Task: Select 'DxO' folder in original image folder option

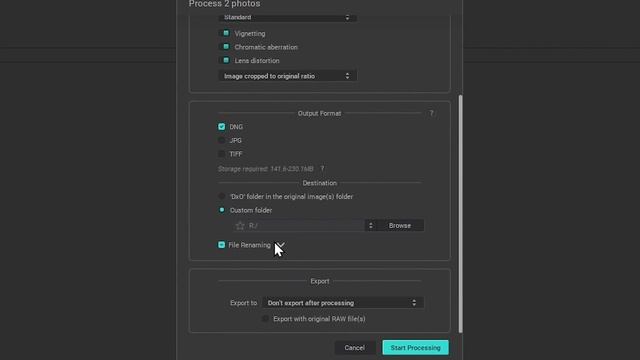Action: point(222,196)
